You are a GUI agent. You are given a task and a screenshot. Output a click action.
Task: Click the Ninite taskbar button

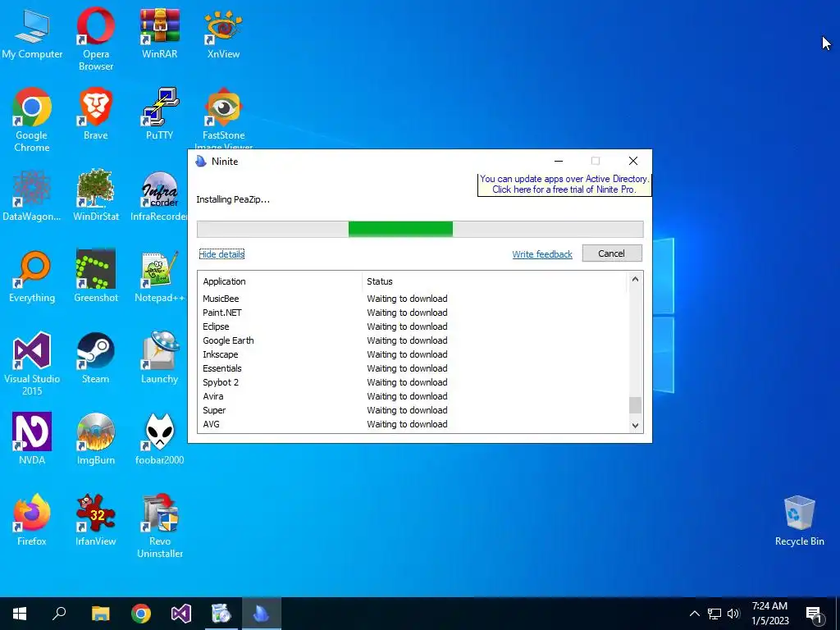(262, 614)
